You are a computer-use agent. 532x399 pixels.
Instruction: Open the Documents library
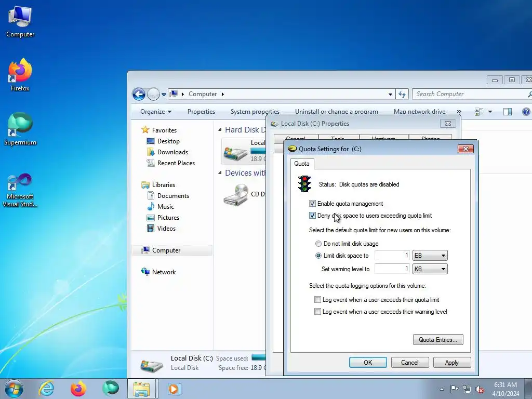(x=173, y=196)
